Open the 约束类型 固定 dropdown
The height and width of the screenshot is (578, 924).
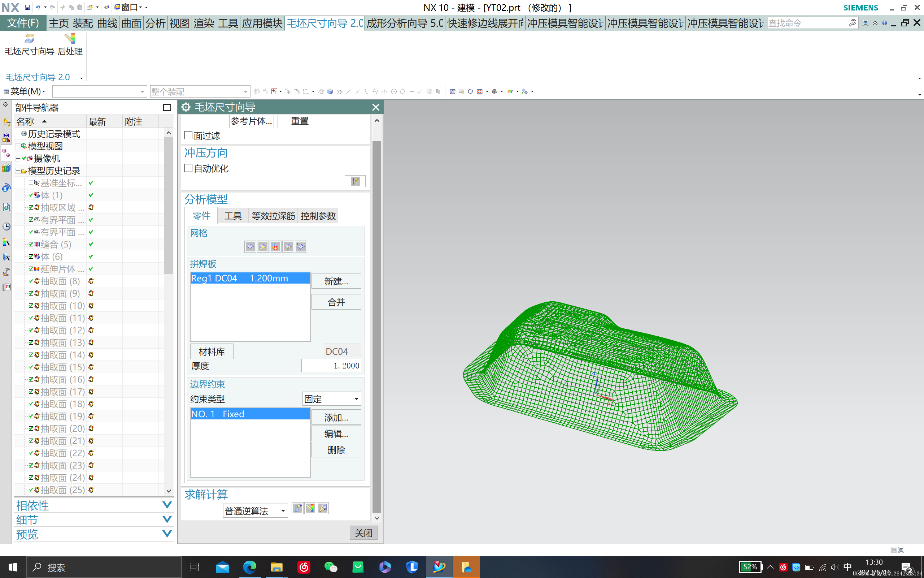click(x=331, y=399)
